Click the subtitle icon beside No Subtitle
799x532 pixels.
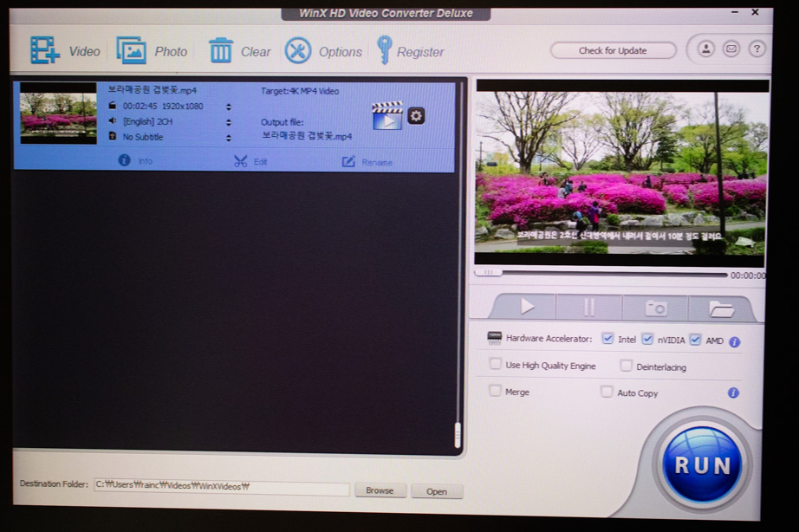(x=113, y=136)
